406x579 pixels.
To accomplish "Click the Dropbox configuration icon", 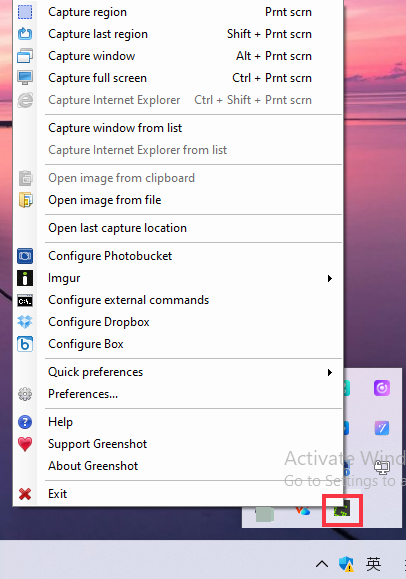I will [x=25, y=322].
